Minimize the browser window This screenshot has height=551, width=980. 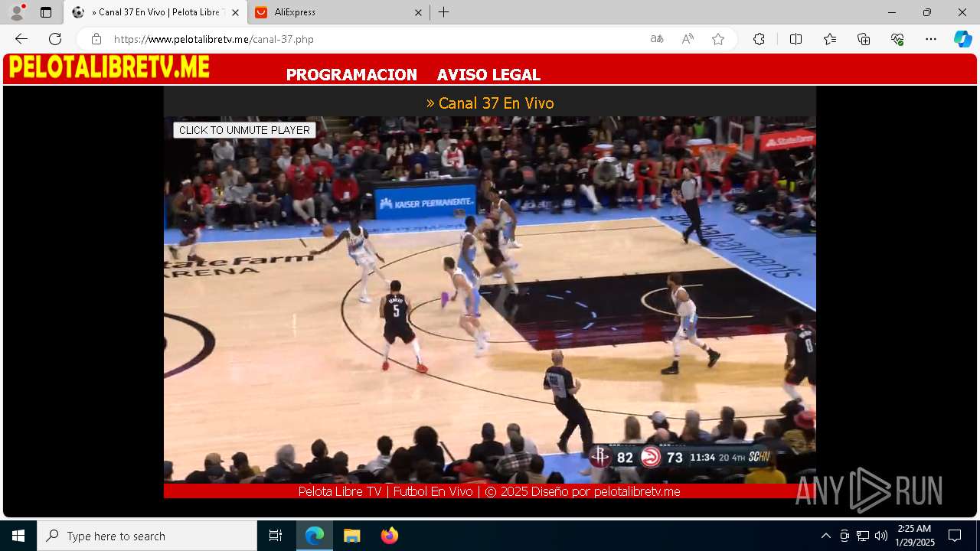click(892, 12)
